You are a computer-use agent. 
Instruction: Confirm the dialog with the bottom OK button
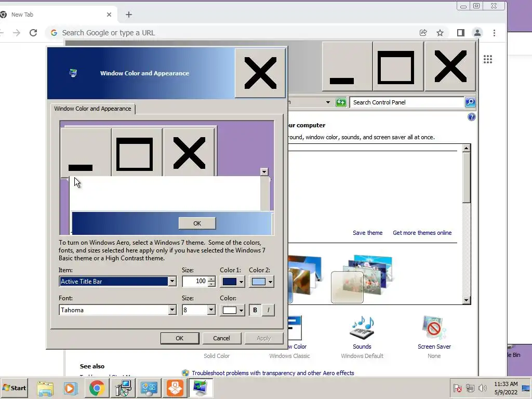179,338
